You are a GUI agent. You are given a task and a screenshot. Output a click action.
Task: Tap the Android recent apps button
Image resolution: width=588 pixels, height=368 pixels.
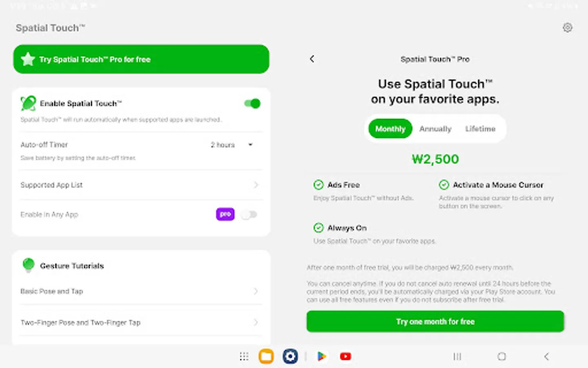pos(457,357)
